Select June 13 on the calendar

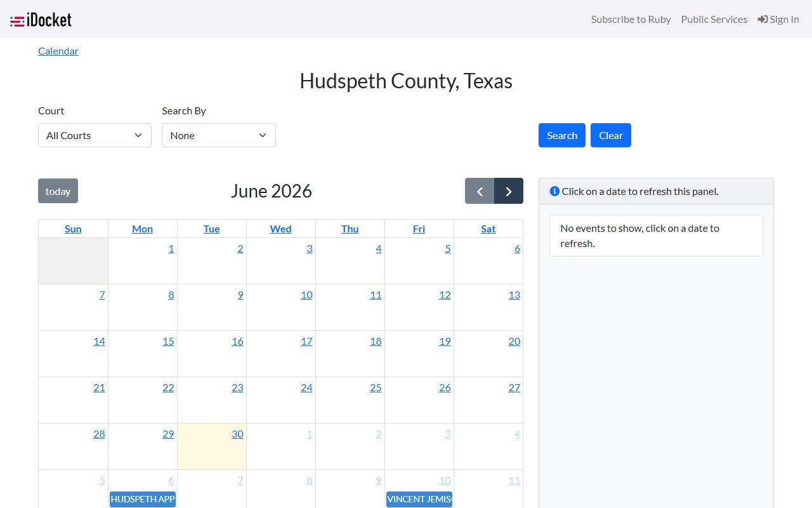point(514,295)
